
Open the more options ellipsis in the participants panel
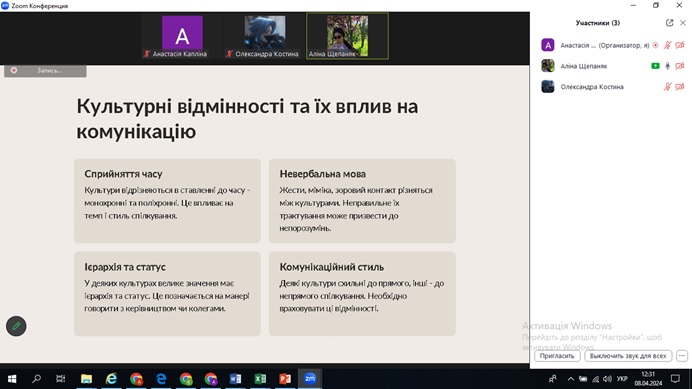point(682,355)
